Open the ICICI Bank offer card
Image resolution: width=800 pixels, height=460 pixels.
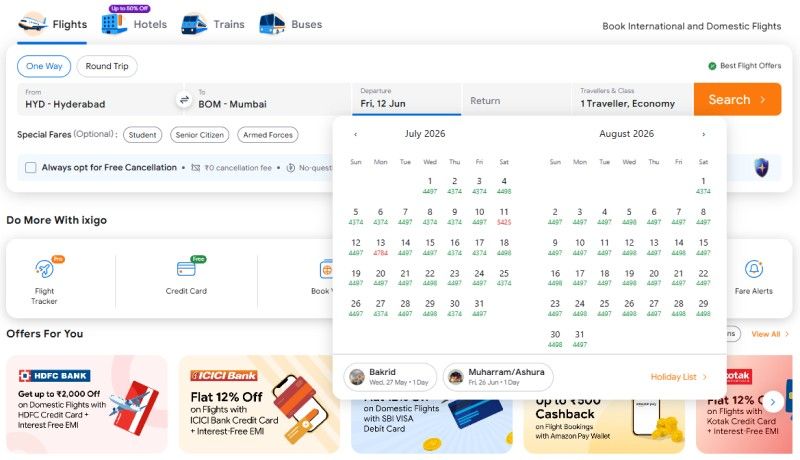[259, 404]
